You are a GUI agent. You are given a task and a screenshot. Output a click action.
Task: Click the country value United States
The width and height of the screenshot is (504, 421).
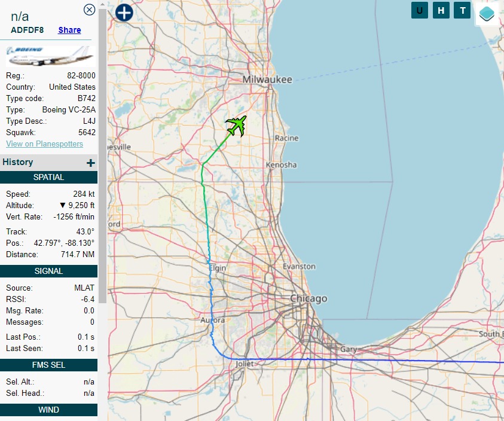pyautogui.click(x=72, y=87)
